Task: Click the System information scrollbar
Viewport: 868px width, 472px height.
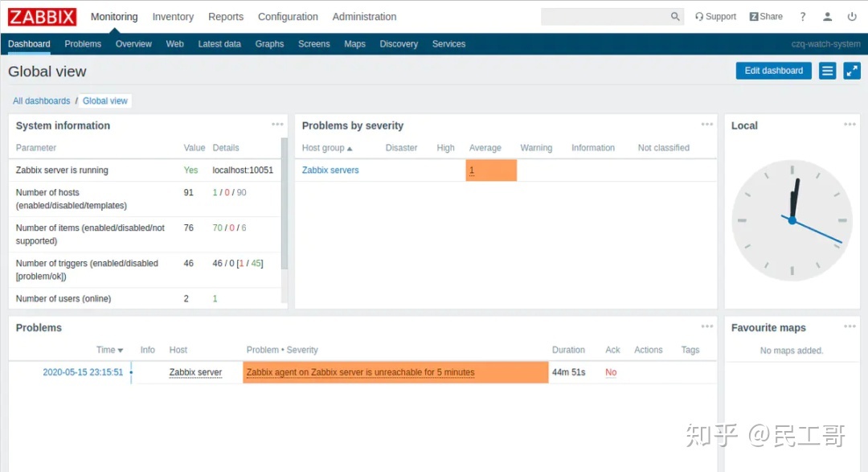Action: click(x=285, y=203)
